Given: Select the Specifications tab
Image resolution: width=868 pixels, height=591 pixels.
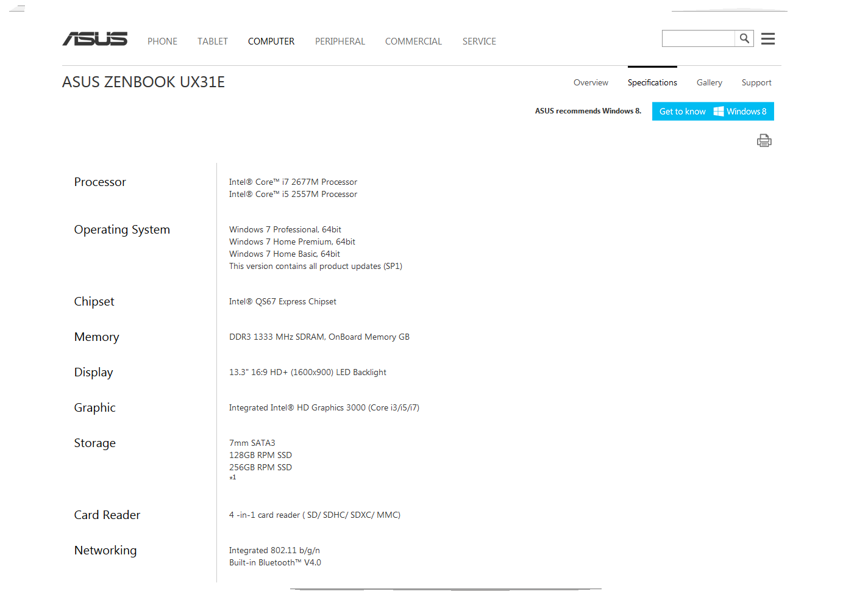Looking at the screenshot, I should 652,82.
